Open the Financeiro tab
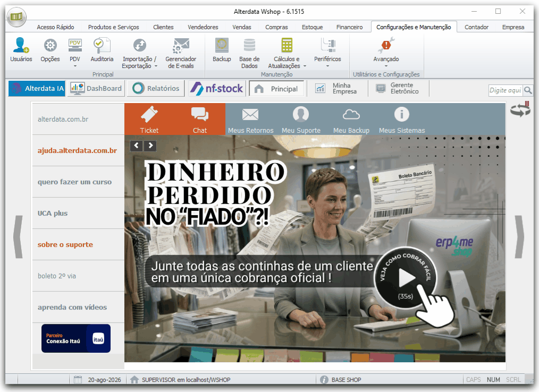Viewport: 539px width, 392px height. point(349,27)
